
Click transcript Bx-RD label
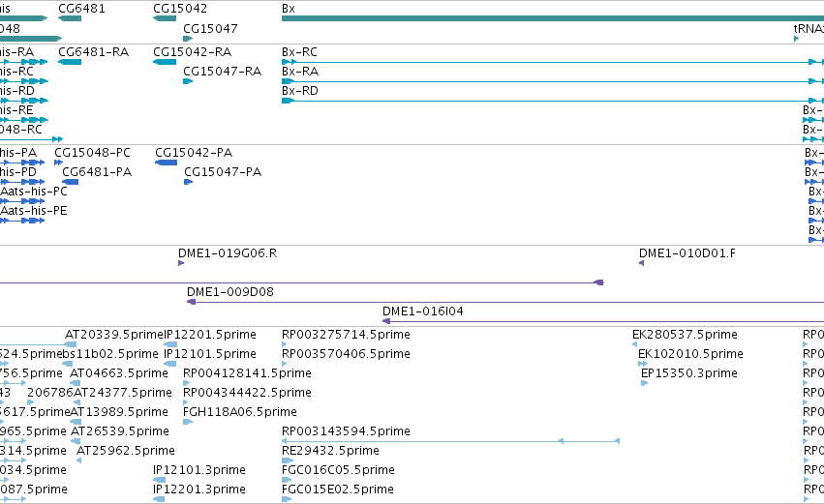pos(300,91)
